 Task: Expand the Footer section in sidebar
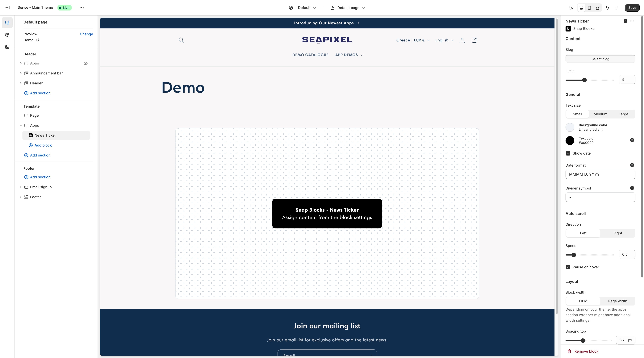21,197
